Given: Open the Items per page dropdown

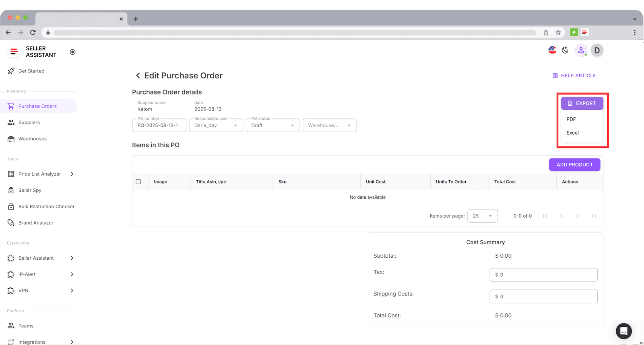Looking at the screenshot, I should (482, 216).
